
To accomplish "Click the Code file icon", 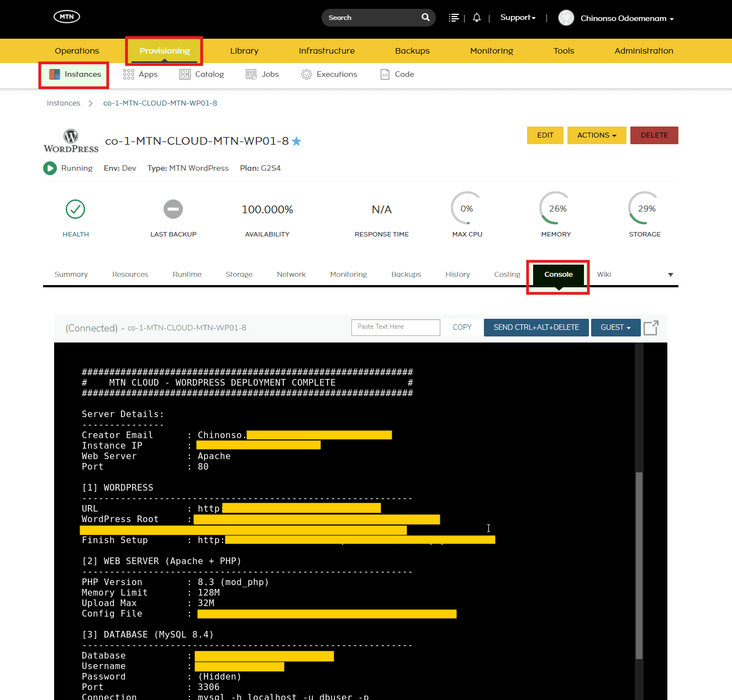I will click(x=385, y=74).
